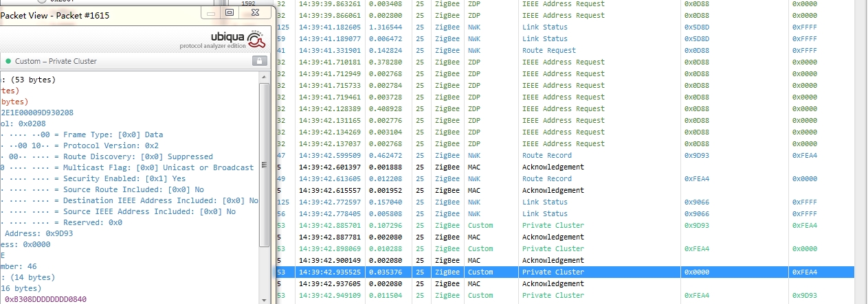Viewport: 868px width, 304px height.
Task: Click the Packet View vertical scrollbar thumb
Action: point(264,165)
